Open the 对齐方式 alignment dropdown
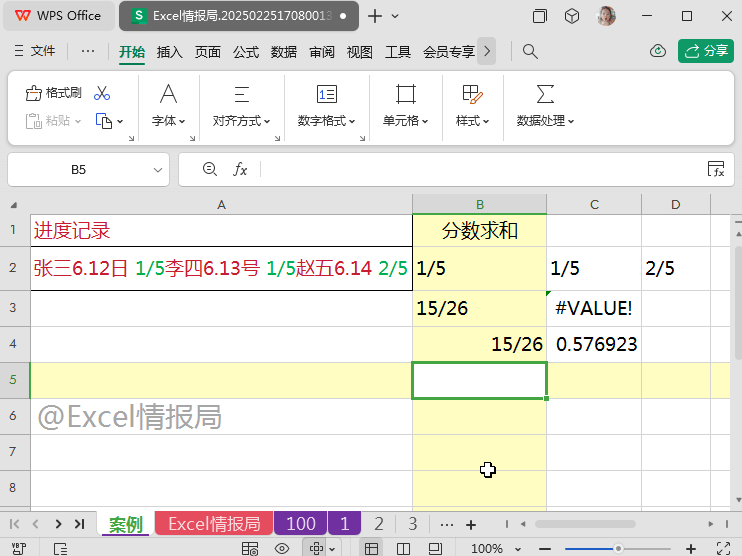Screen dimensions: 742x556 (x=242, y=121)
